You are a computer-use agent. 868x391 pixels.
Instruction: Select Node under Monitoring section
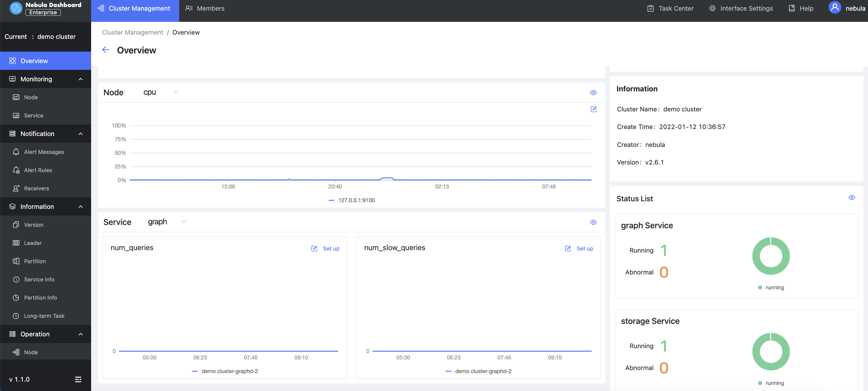tap(30, 97)
